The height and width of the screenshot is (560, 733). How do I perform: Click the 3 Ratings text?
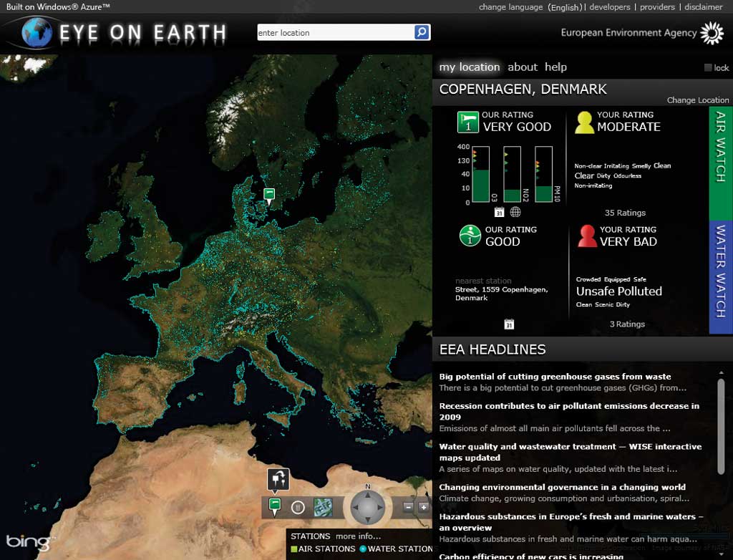point(627,324)
